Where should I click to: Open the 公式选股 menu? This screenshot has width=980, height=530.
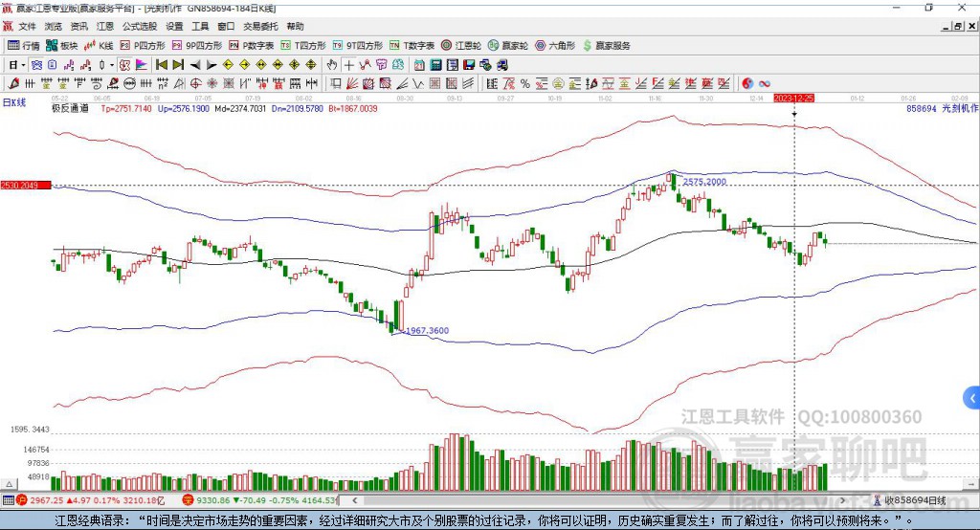[140, 26]
